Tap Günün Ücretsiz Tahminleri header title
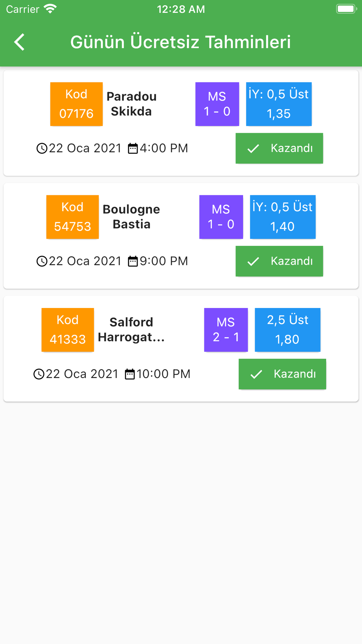This screenshot has width=362, height=644. coord(180,42)
